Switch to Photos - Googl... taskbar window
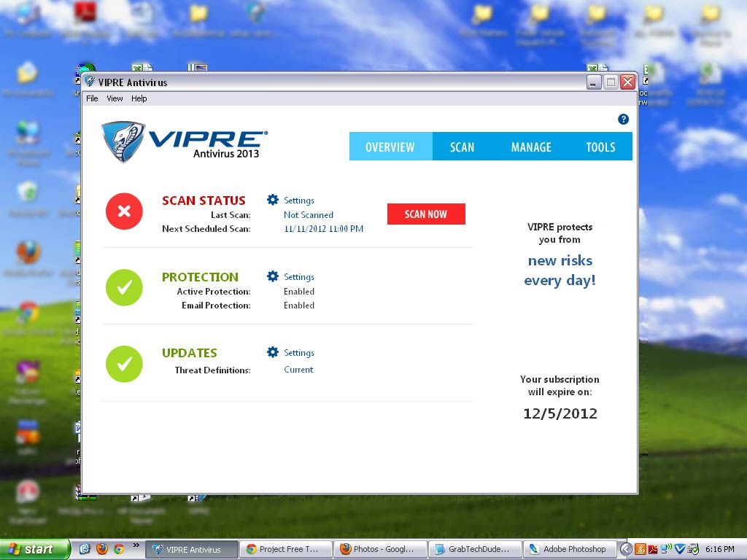Viewport: 747px width, 560px height. 380,550
